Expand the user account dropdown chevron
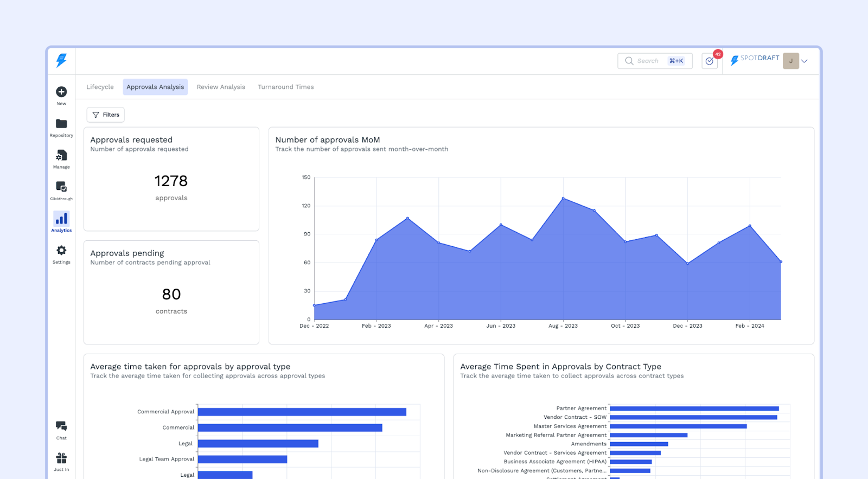Image resolution: width=868 pixels, height=479 pixels. [x=805, y=61]
